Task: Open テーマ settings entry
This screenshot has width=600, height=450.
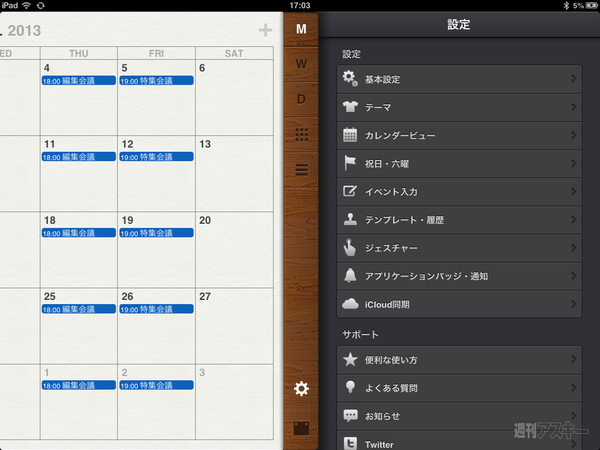Action: coord(459,107)
